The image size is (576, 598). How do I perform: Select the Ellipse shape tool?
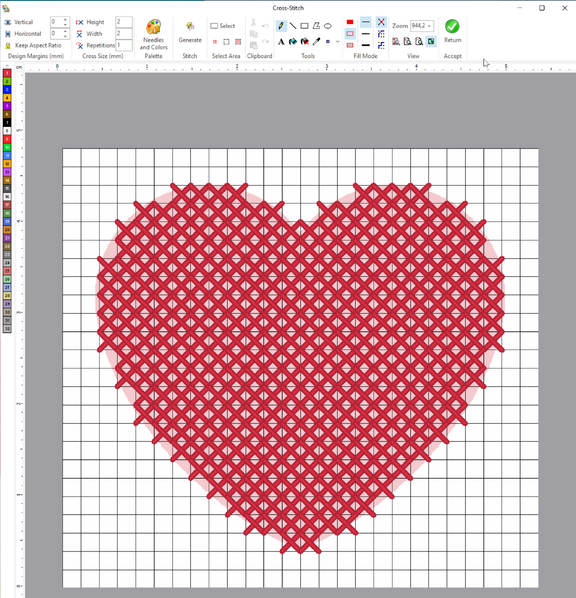coord(328,26)
